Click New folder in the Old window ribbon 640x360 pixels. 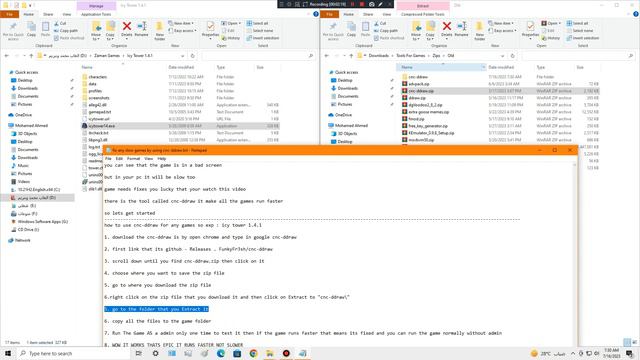(x=480, y=31)
